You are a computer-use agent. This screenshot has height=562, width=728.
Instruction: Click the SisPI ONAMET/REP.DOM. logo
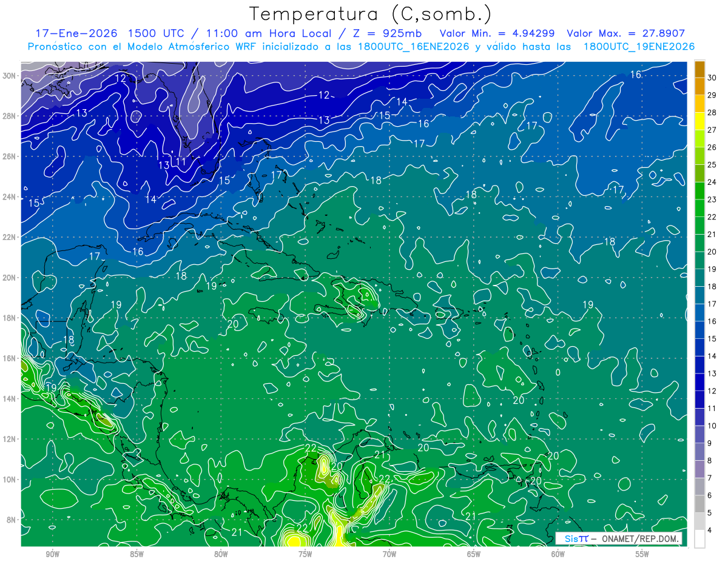pos(618,538)
